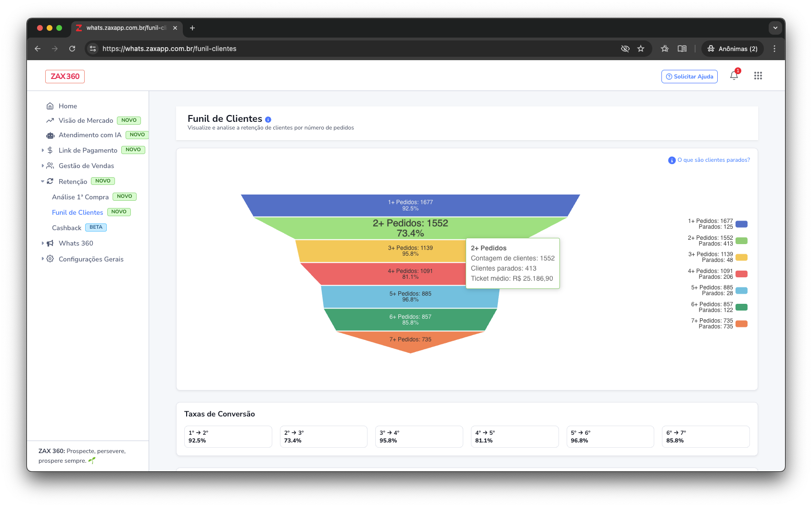Collapse the Retenção section
This screenshot has height=507, width=812.
[73, 182]
